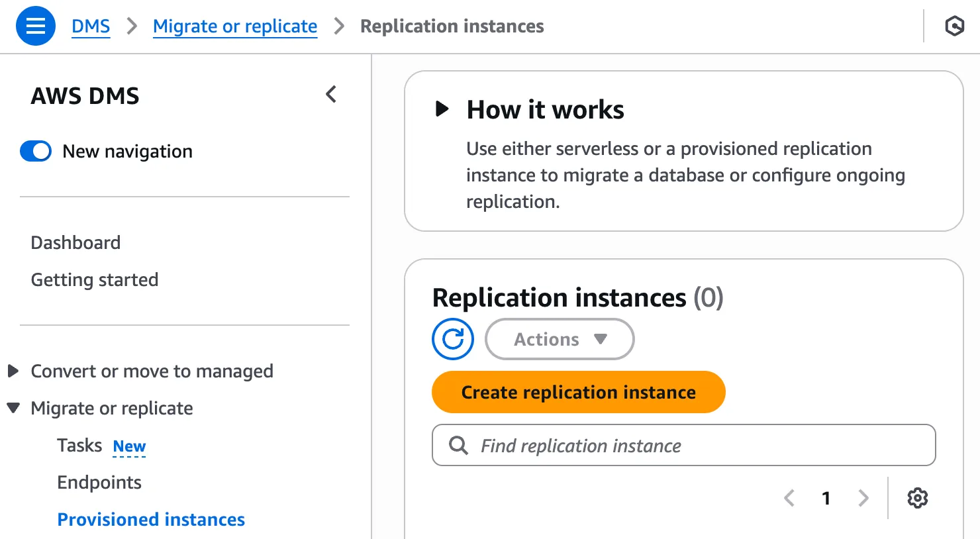
Task: Open Provisioned instances in the sidebar
Action: [x=151, y=519]
